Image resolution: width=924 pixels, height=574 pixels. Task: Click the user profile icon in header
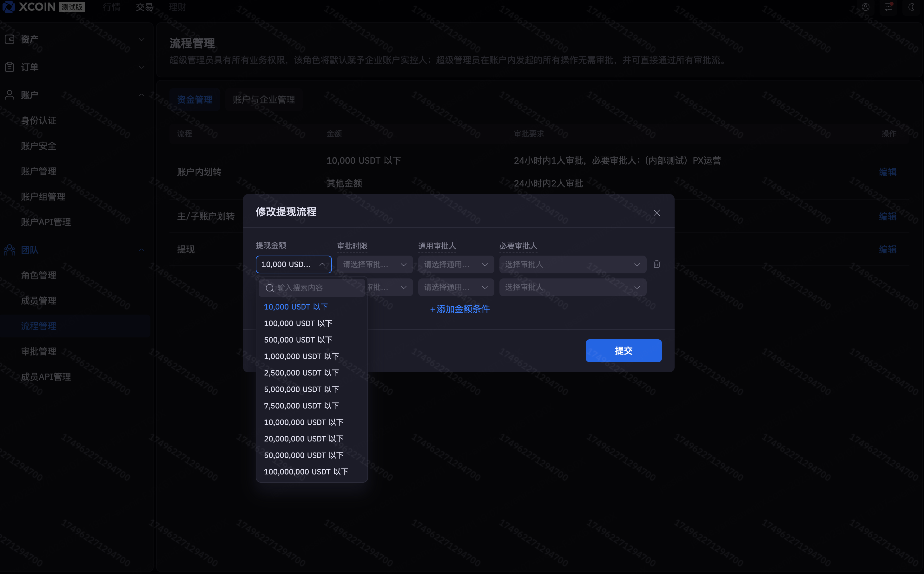(865, 7)
